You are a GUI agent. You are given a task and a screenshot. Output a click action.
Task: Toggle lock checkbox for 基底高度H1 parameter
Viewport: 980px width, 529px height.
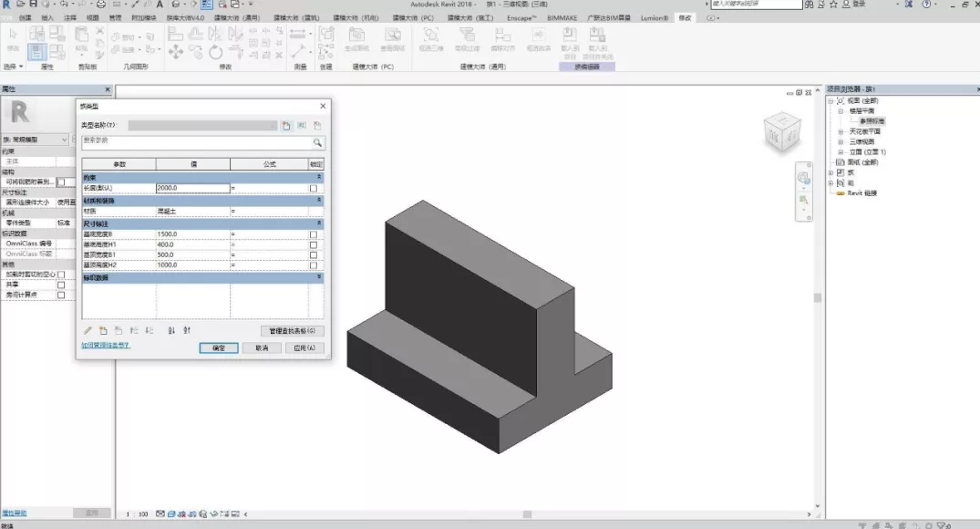(314, 244)
